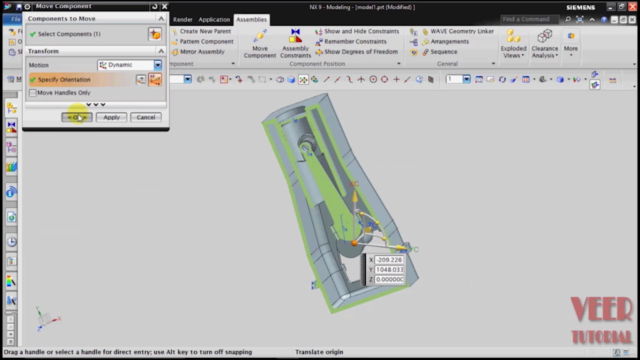Click the orange manipulator icon for Specify Orientation
The image size is (640, 360).
coord(155,80)
